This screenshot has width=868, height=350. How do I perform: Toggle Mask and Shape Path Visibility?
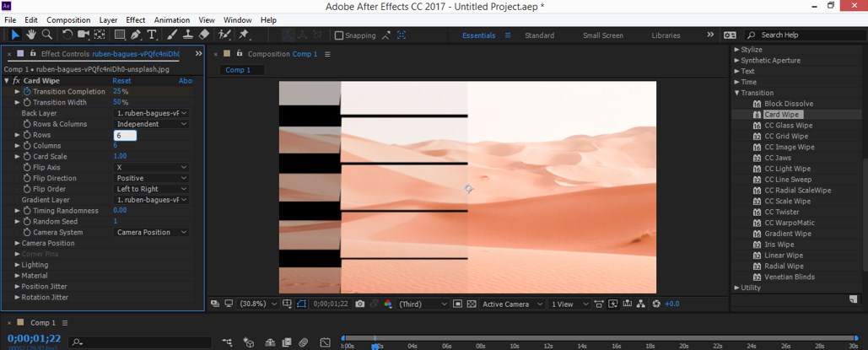pyautogui.click(x=302, y=304)
